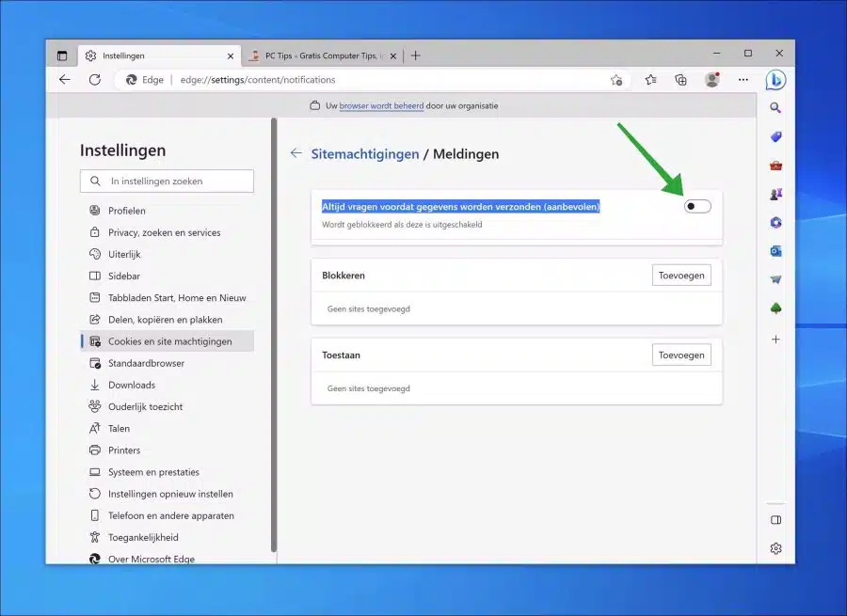This screenshot has height=616, width=847.
Task: Toggle the vertical tabs icon
Action: (x=62, y=55)
